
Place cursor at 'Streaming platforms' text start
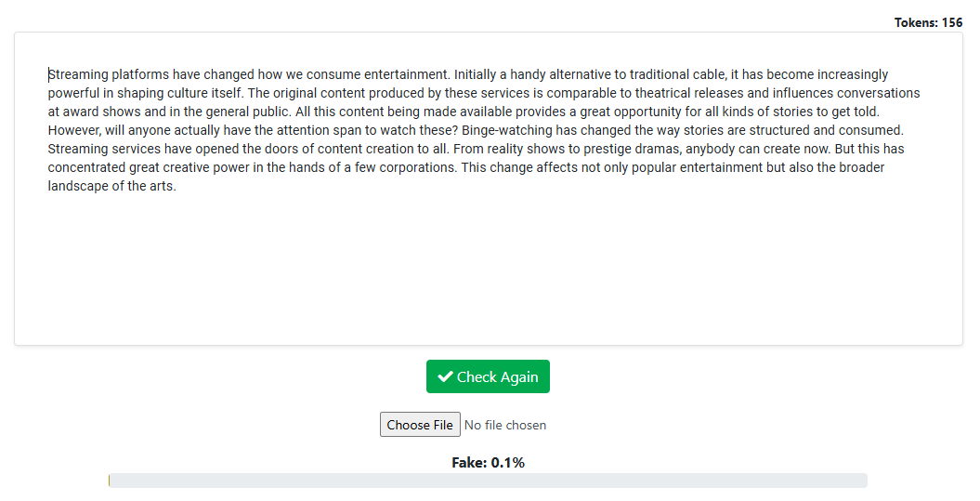[x=49, y=74]
